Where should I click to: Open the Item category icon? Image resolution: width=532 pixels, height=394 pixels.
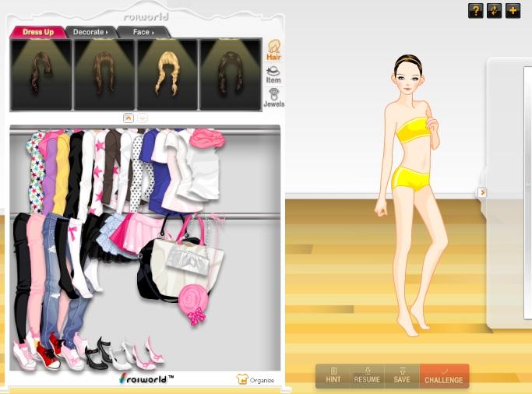pyautogui.click(x=273, y=75)
